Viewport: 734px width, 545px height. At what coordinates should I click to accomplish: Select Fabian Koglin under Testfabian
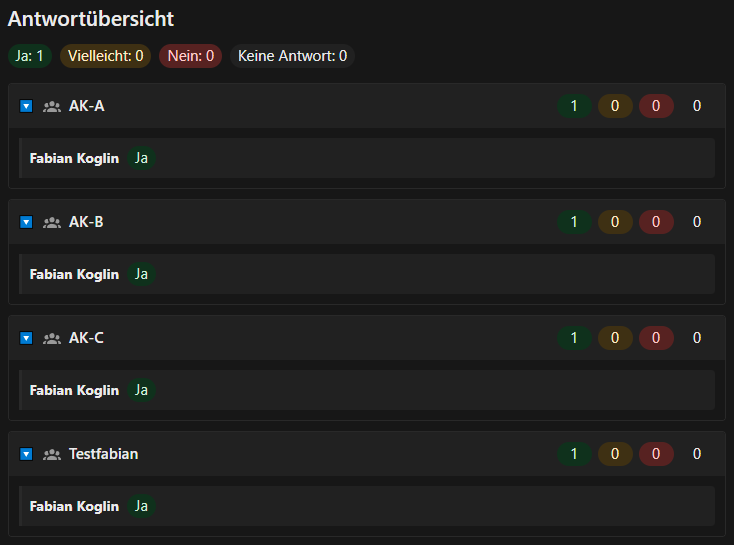pyautogui.click(x=74, y=506)
